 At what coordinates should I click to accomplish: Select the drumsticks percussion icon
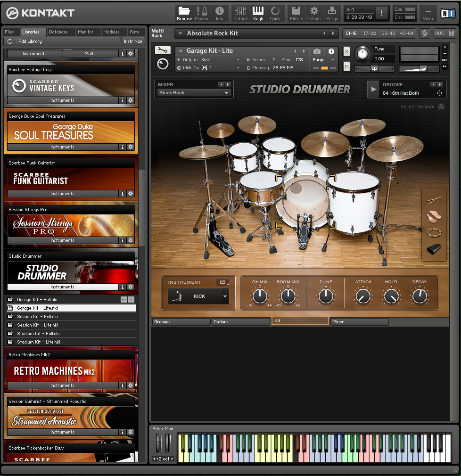434,200
